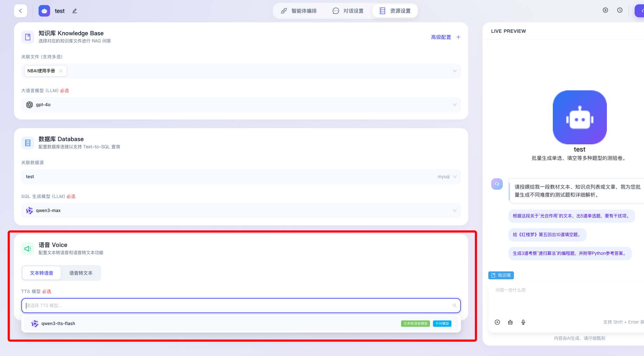
Task: Open the 对话设置 tab
Action: point(348,11)
